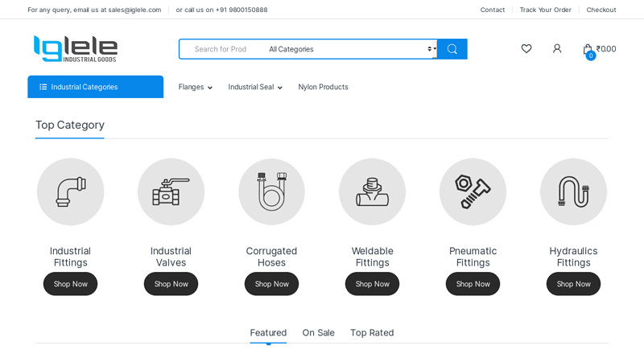Click the phone number +91 9800150888
This screenshot has width=644, height=362.
coord(242,10)
